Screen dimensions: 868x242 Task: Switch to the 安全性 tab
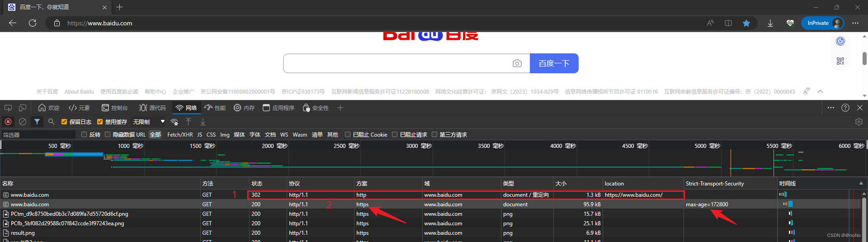(316, 108)
